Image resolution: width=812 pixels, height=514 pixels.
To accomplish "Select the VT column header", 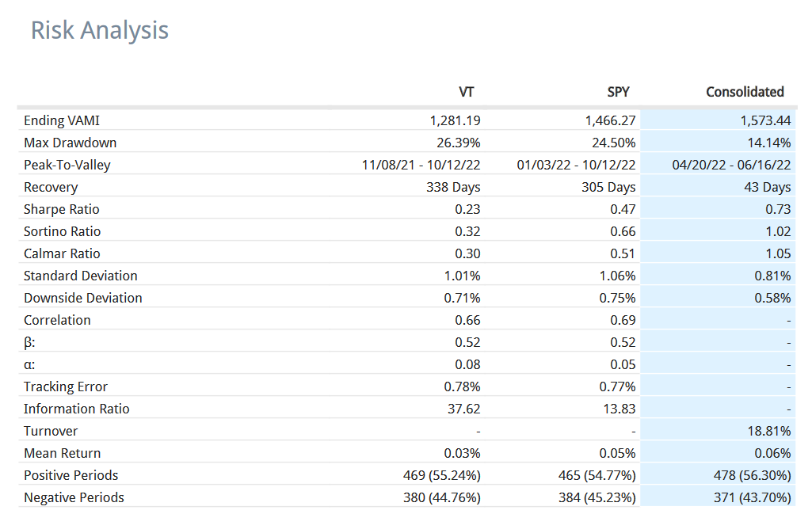I will point(466,92).
